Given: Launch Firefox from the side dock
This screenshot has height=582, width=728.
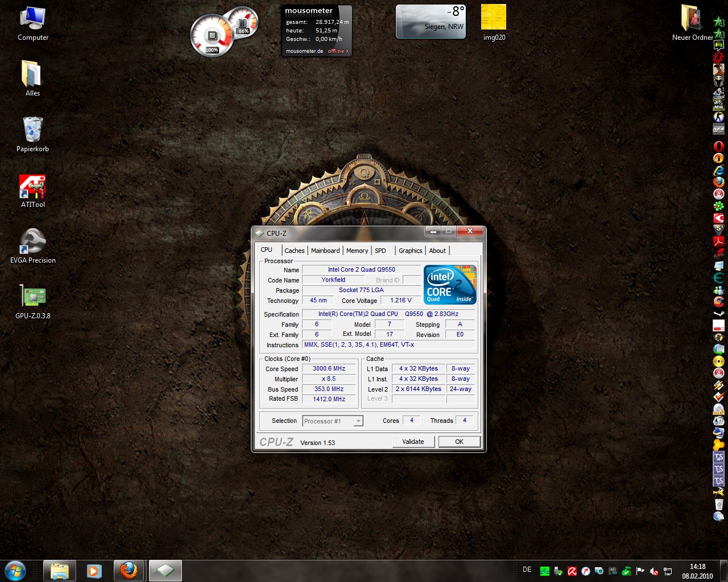Looking at the screenshot, I should (x=719, y=182).
